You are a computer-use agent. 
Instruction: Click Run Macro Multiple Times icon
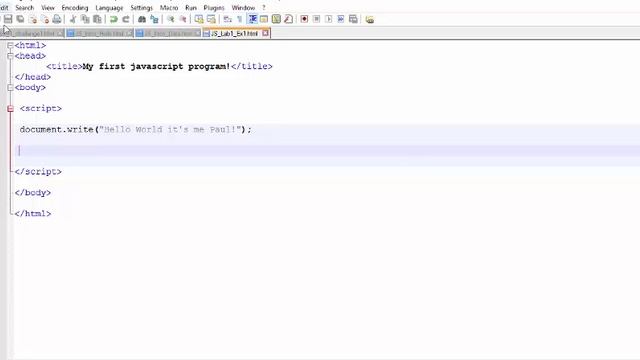[341, 19]
